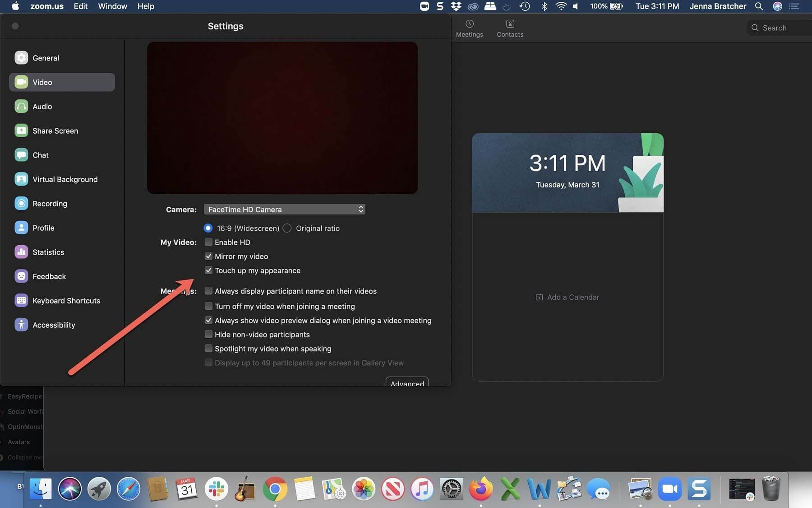Toggle always show video preview dialog
The image size is (812, 508).
pos(208,320)
